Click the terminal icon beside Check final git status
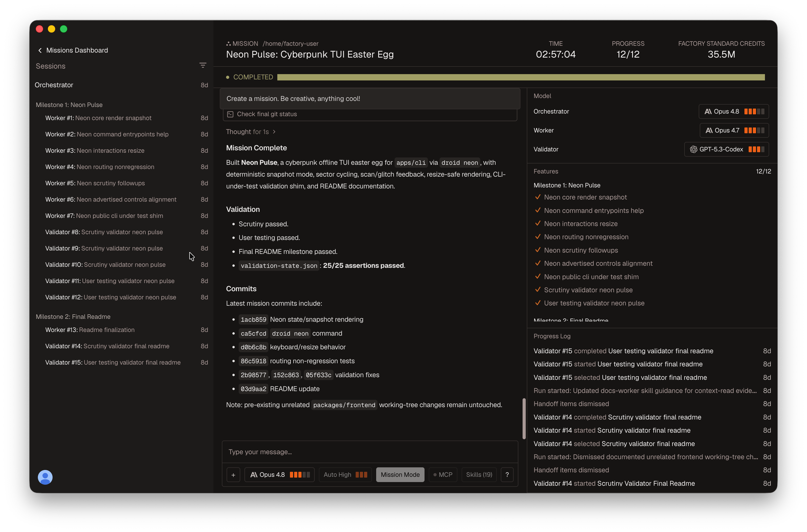Image resolution: width=807 pixels, height=532 pixels. [230, 114]
